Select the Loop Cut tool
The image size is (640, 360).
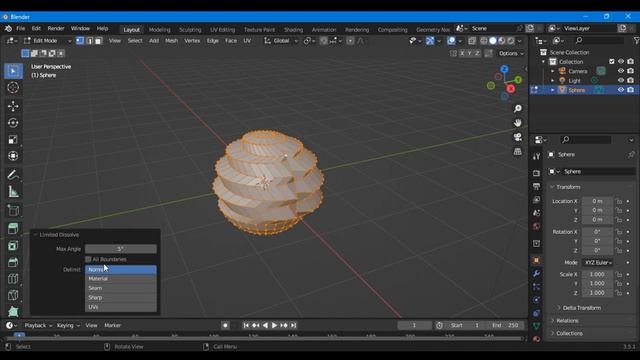[13, 279]
